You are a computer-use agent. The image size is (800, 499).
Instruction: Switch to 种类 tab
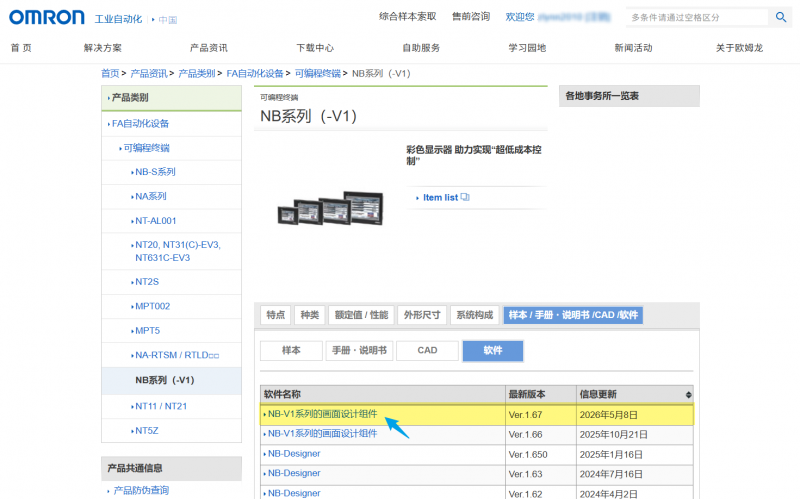310,315
